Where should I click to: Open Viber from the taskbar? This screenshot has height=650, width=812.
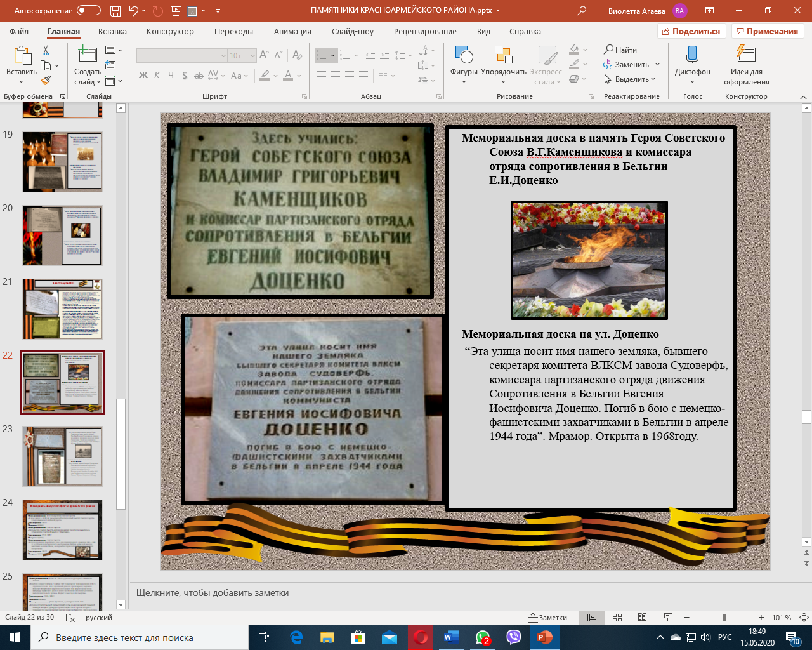tap(513, 637)
